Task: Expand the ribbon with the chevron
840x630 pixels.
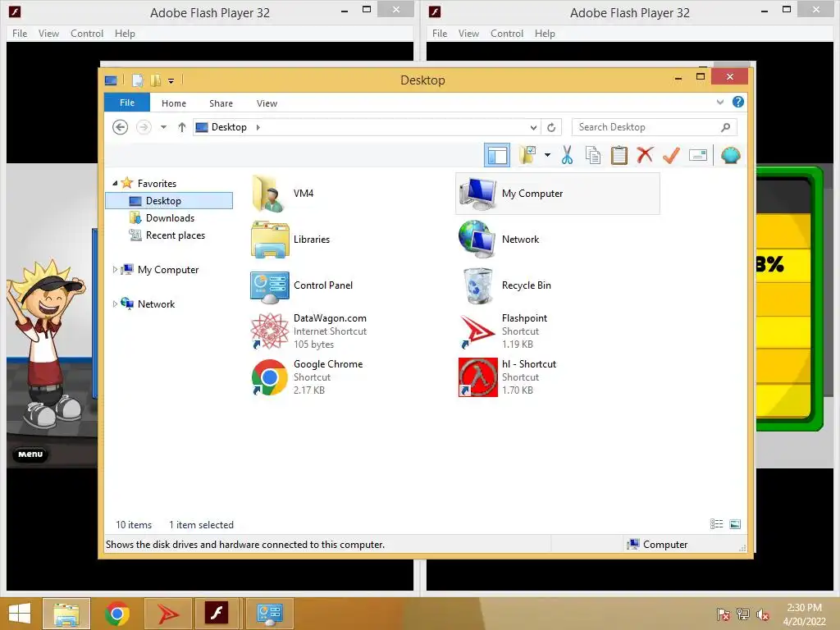Action: tap(720, 102)
